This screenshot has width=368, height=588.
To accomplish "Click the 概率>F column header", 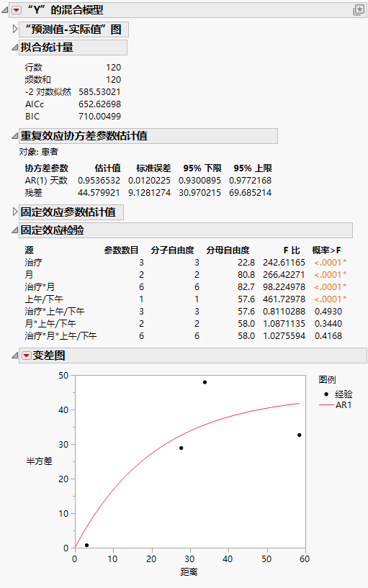I will 327,250.
